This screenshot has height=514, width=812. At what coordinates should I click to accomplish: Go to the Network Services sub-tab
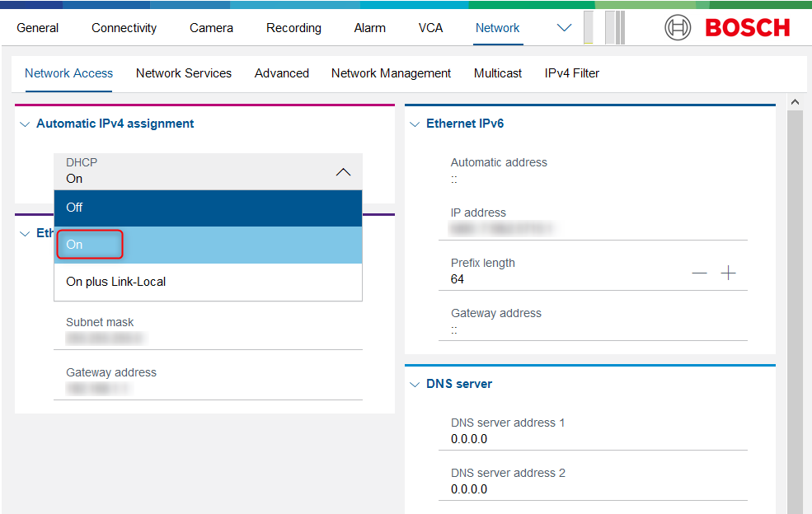click(x=184, y=73)
